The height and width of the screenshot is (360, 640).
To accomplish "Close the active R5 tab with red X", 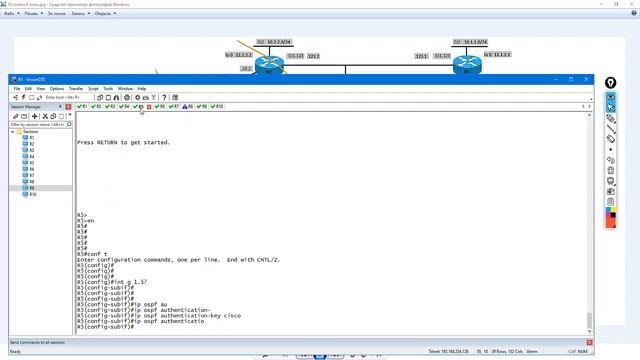I will pyautogui.click(x=149, y=107).
